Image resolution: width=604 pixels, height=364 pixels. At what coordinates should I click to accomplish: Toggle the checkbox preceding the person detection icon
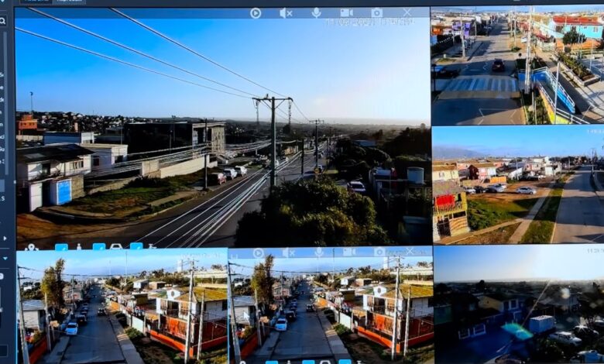click(61, 247)
